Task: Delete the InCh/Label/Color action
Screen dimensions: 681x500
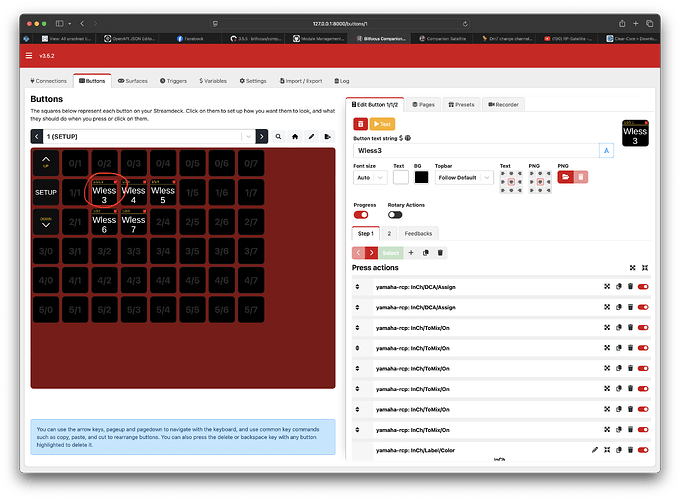Action: pos(630,450)
